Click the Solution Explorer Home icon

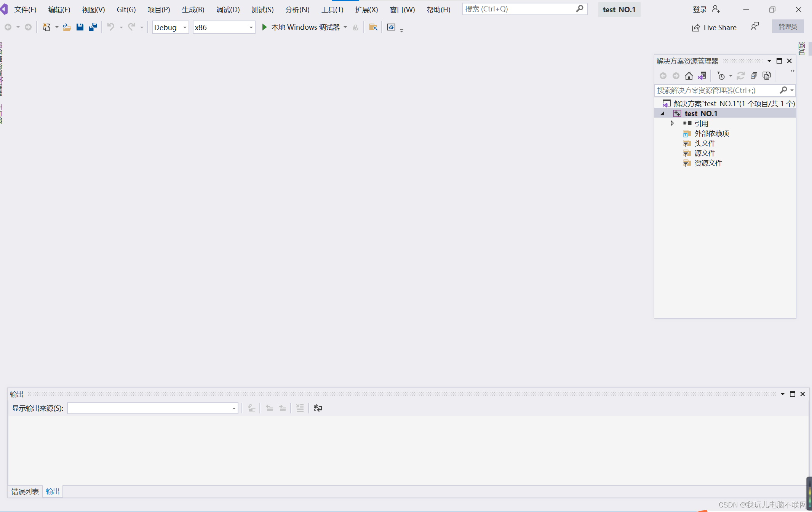689,76
